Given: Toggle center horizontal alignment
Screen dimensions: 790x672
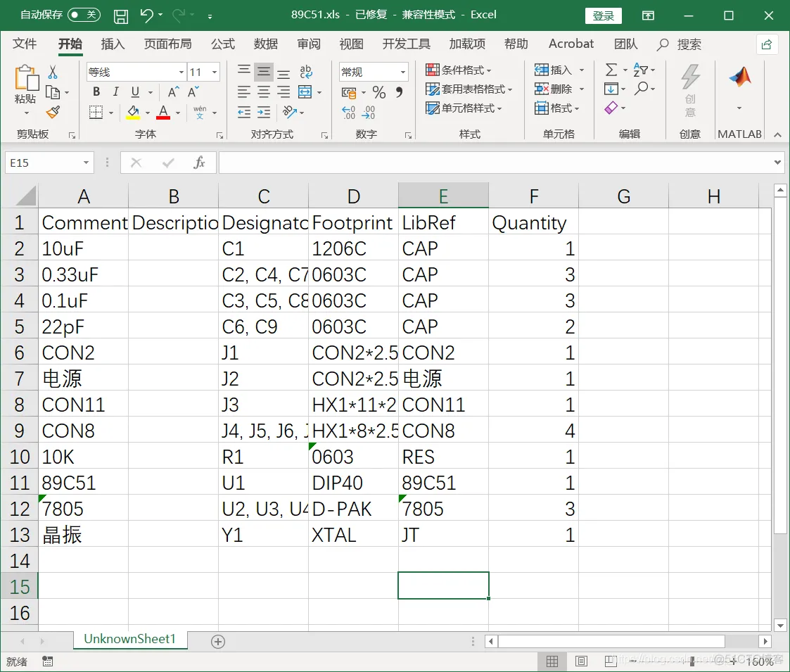Looking at the screenshot, I should click(264, 91).
